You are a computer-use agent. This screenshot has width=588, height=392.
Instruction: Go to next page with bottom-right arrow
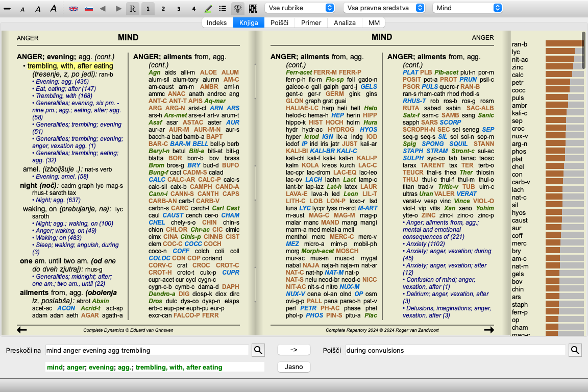489,330
